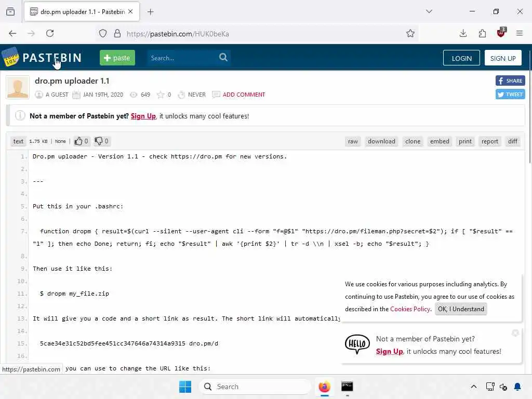Click the ADD COMMENT link
This screenshot has height=399, width=532.
pos(244,95)
